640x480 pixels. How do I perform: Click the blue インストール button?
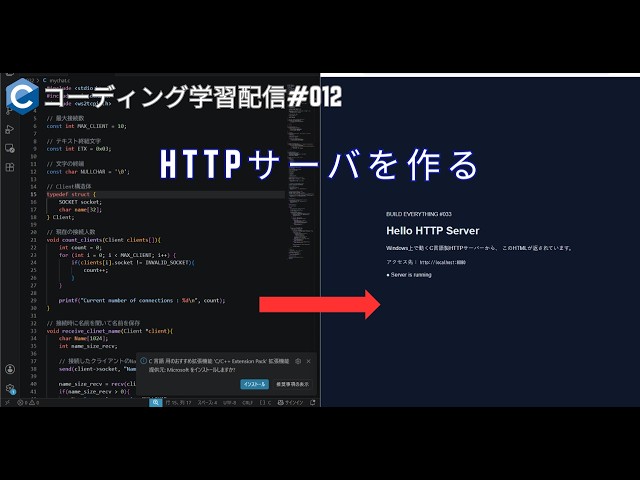[x=254, y=384]
